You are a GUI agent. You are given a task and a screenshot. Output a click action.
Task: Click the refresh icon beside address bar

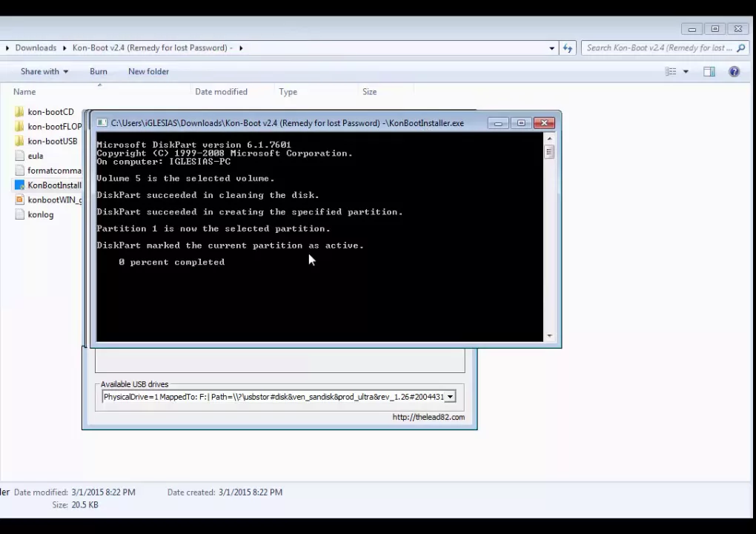pos(568,47)
